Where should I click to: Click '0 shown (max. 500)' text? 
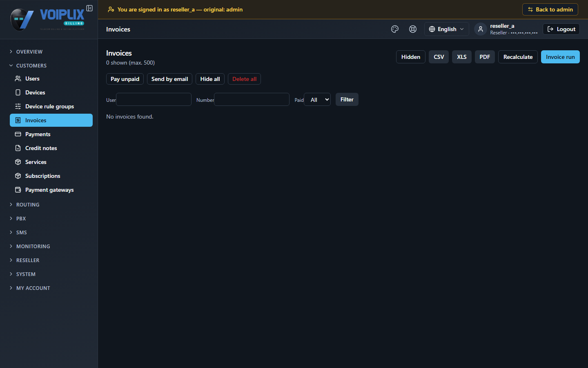(x=130, y=63)
